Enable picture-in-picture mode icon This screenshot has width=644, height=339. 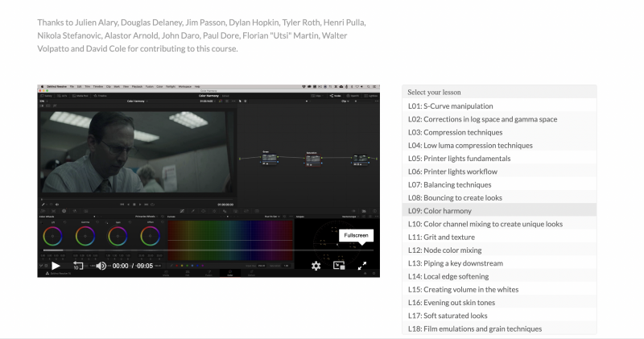click(x=339, y=266)
